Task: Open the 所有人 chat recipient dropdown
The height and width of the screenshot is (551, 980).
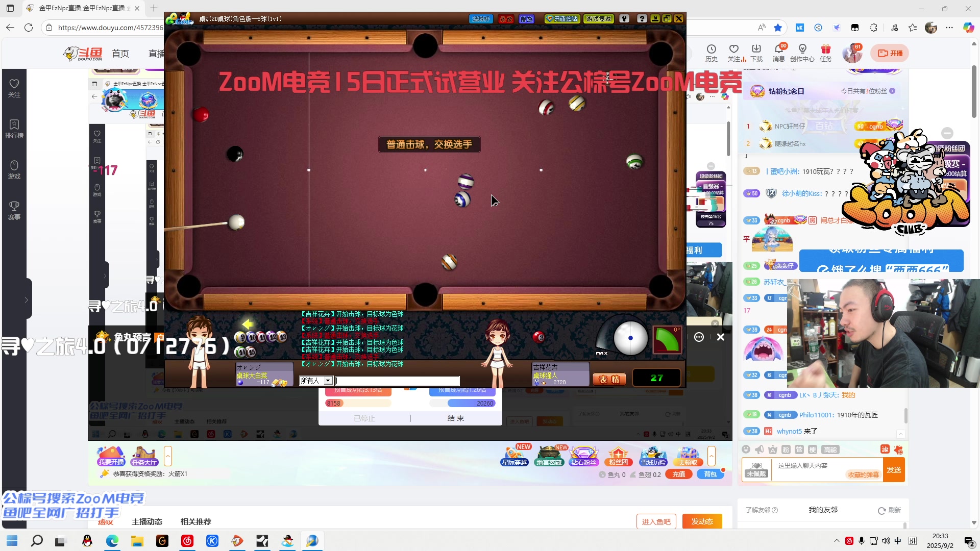Action: (x=316, y=381)
